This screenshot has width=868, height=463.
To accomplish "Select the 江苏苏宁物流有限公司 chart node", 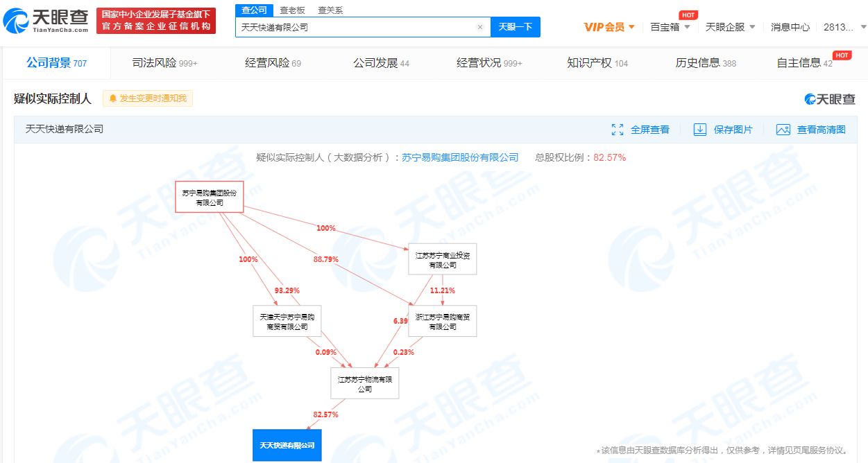I will 364,383.
